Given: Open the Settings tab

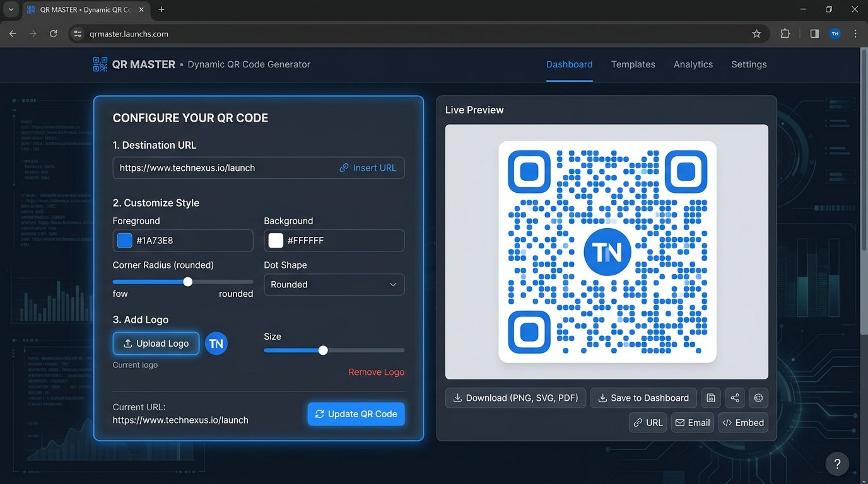Looking at the screenshot, I should pyautogui.click(x=749, y=64).
